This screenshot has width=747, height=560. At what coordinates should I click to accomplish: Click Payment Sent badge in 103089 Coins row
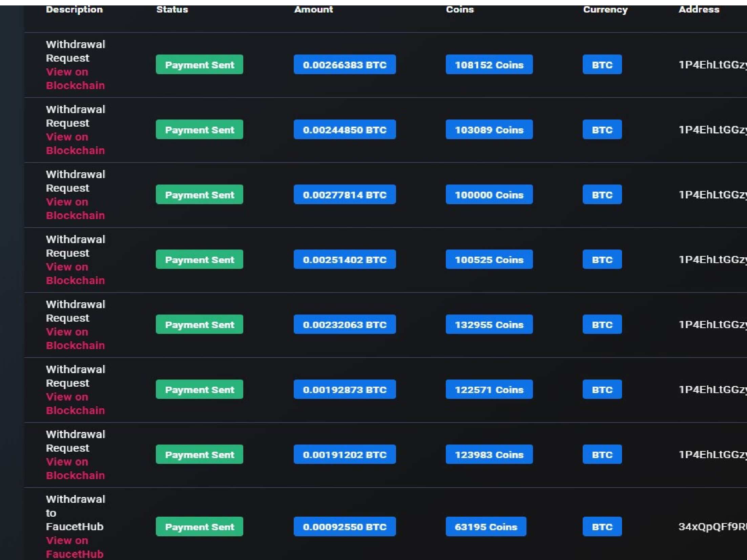[x=200, y=129]
